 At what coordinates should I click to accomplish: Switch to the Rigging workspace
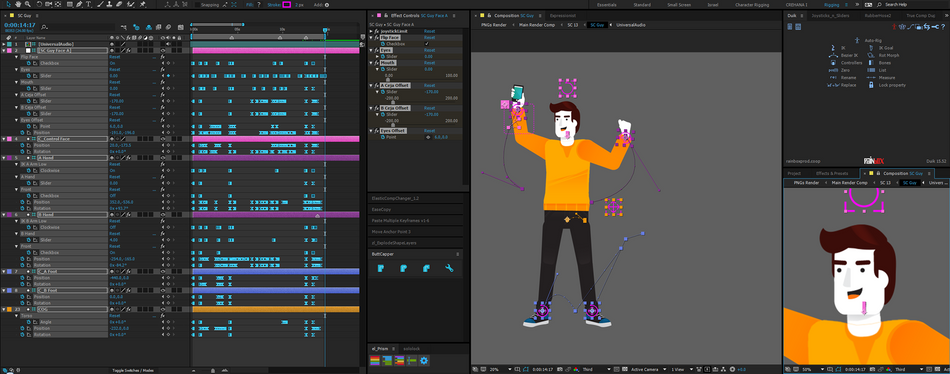pyautogui.click(x=831, y=4)
